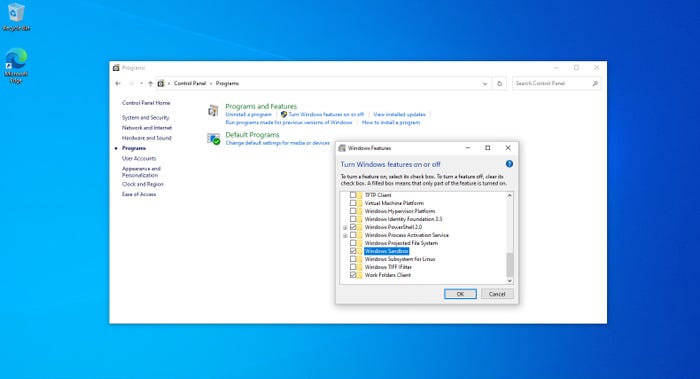
Task: Refresh the Control Panel address bar
Action: point(500,83)
